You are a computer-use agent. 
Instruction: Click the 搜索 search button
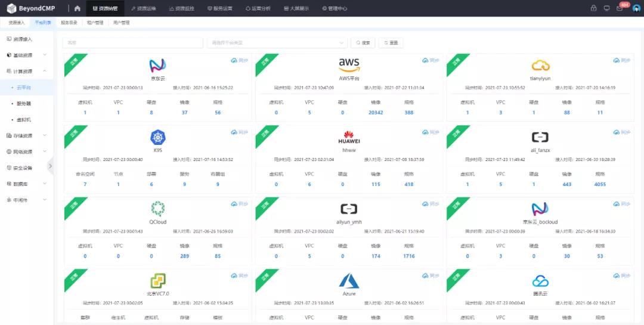363,43
